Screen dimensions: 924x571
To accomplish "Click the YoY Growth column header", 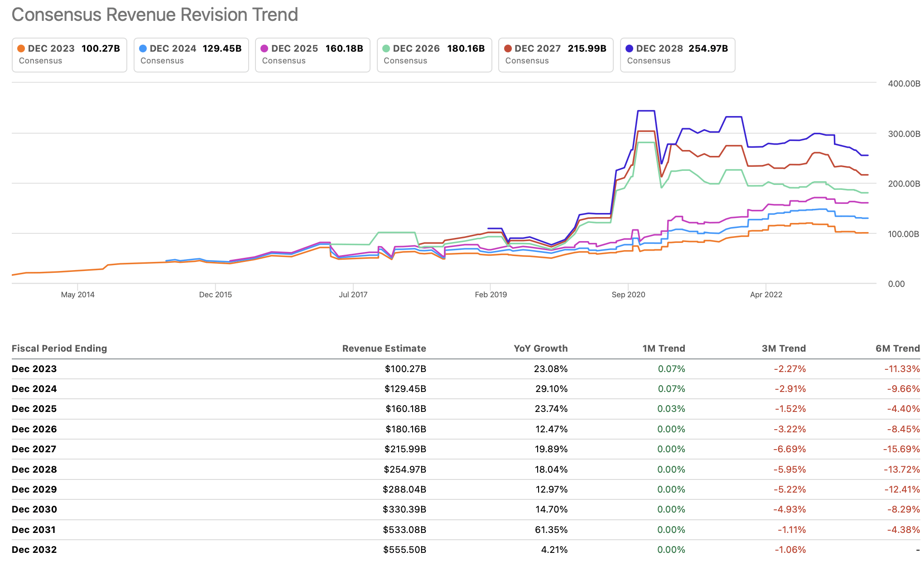I will click(540, 348).
